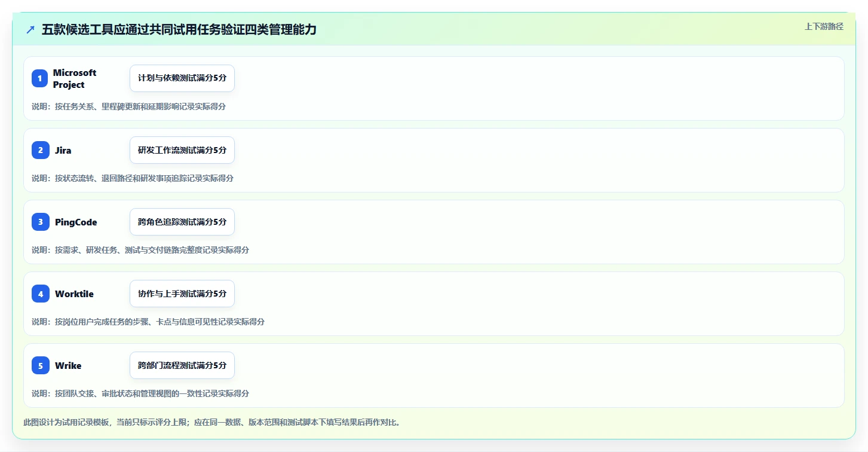Click the footer note 此图设计为试用记录模板
The height and width of the screenshot is (452, 868).
[66, 422]
